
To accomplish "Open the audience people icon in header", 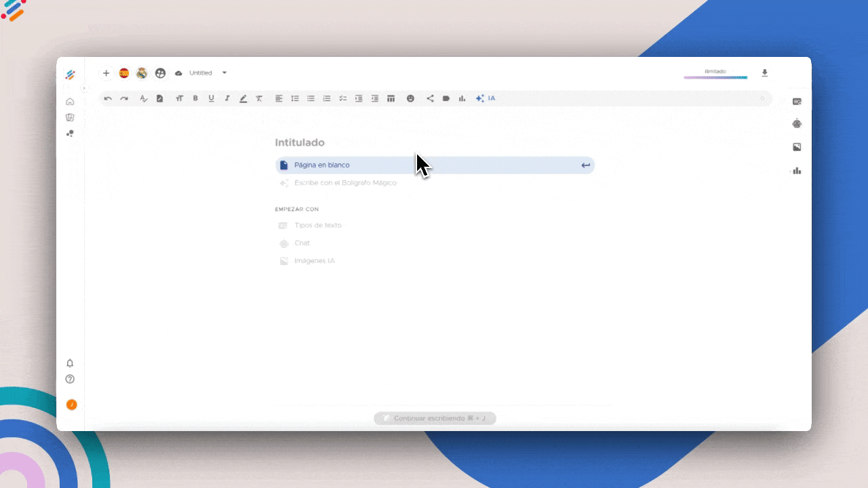I will coord(160,73).
